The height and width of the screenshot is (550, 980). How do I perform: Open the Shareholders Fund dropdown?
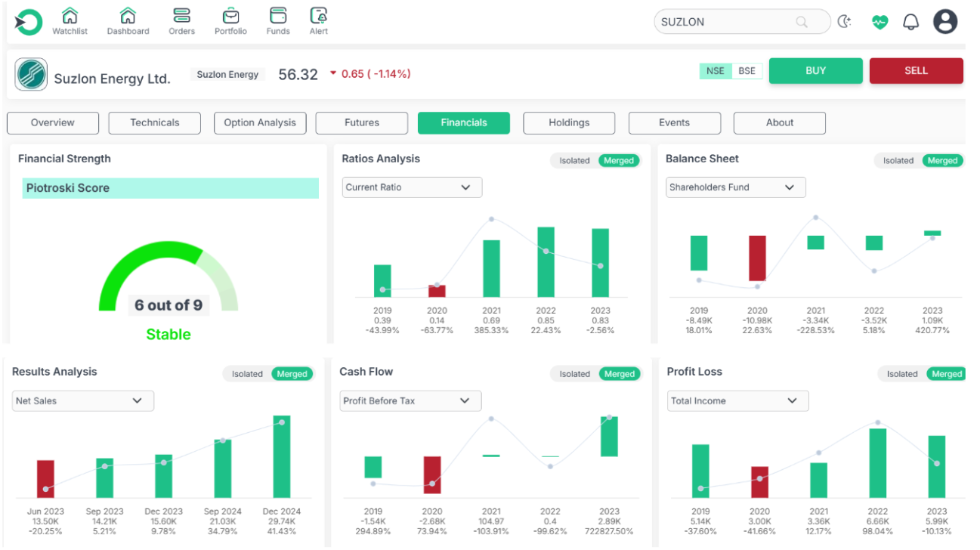tap(735, 187)
